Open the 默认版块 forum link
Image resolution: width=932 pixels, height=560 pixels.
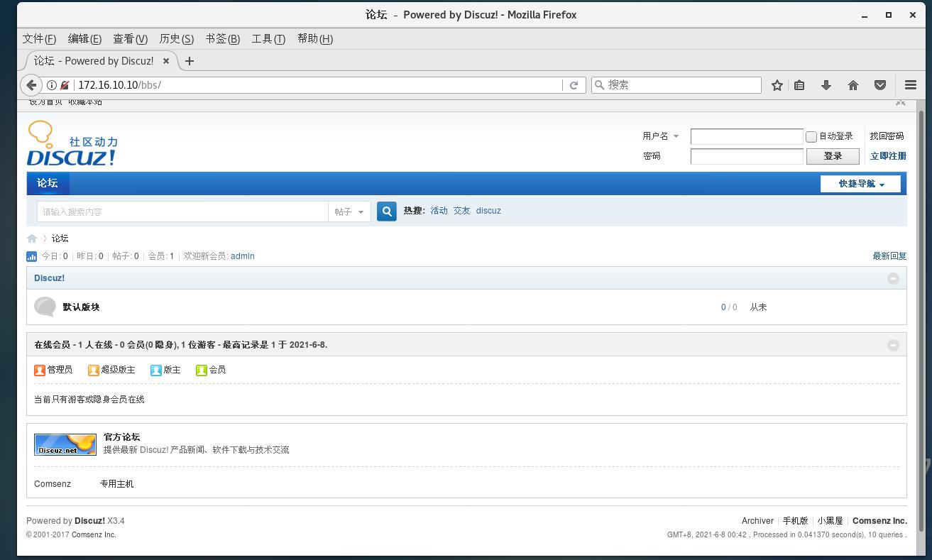[x=81, y=307]
